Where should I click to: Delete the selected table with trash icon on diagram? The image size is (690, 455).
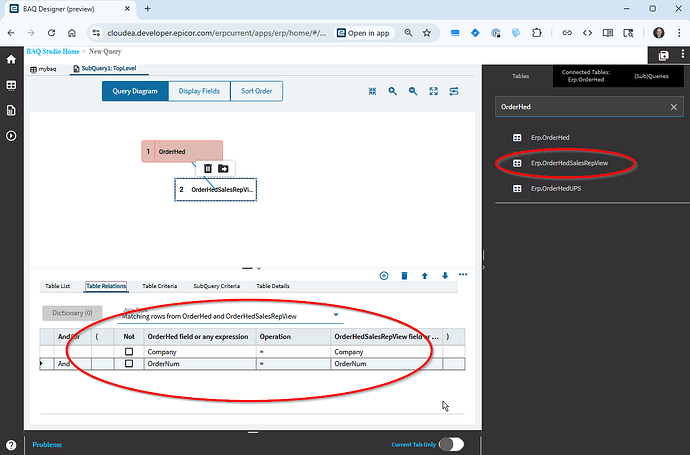[208, 169]
